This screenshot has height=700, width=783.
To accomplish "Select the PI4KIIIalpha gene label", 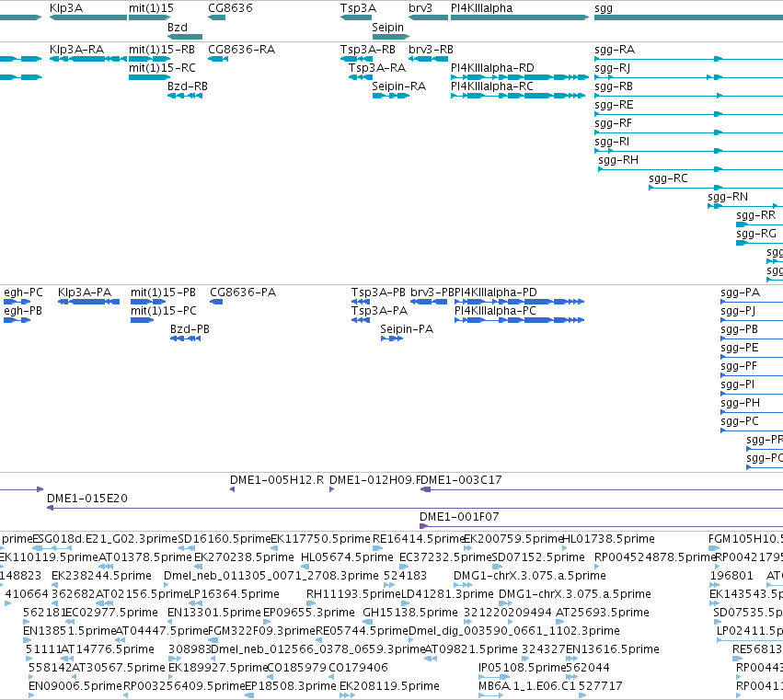I will click(x=481, y=8).
